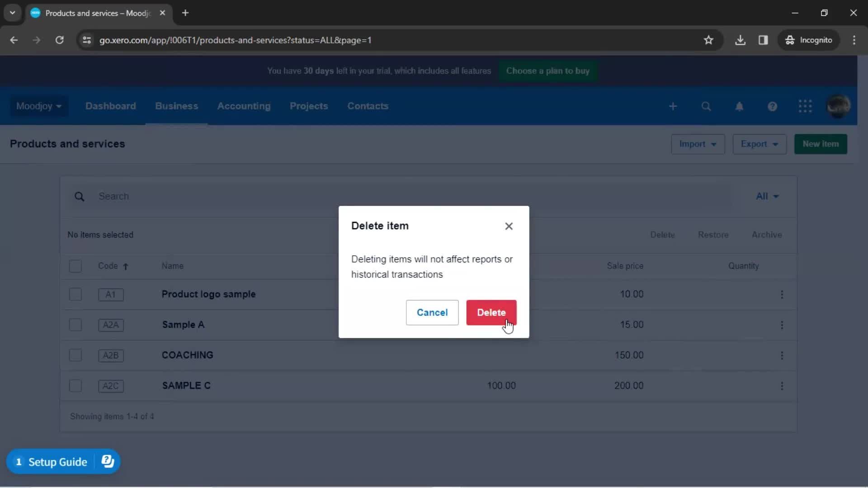Toggle the browser side panel icon
868x488 pixels.
coord(763,40)
